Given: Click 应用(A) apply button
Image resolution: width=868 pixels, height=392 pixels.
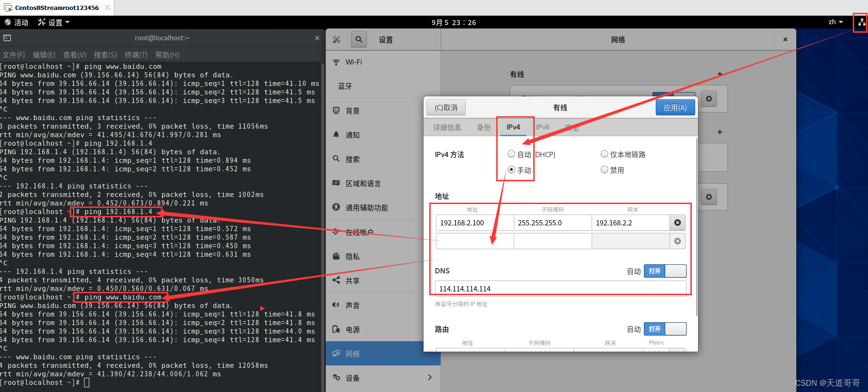Looking at the screenshot, I should click(675, 108).
